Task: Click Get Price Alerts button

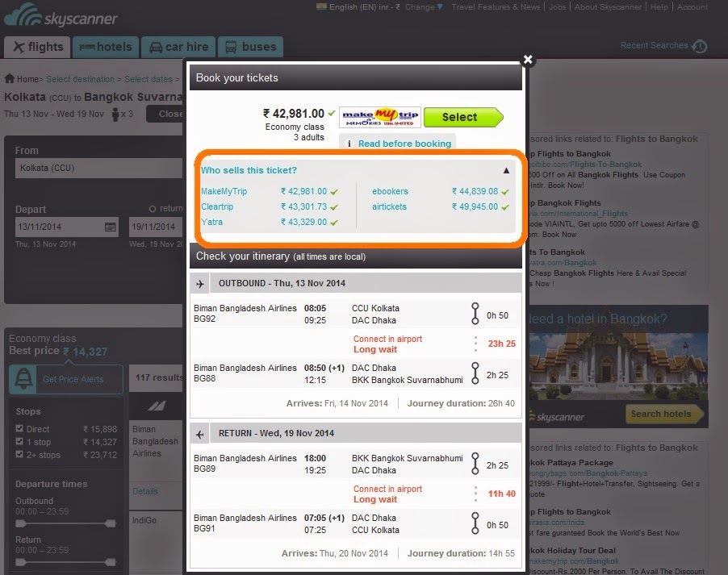Action: (73, 379)
